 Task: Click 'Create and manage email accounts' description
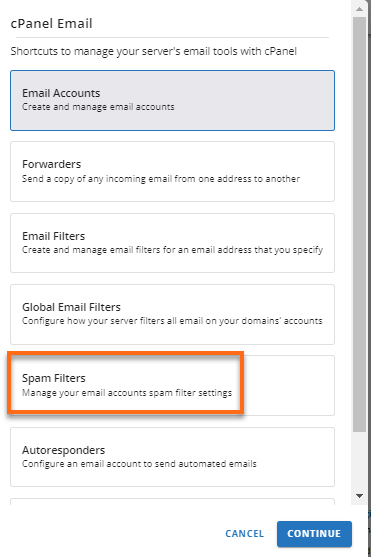(x=98, y=107)
